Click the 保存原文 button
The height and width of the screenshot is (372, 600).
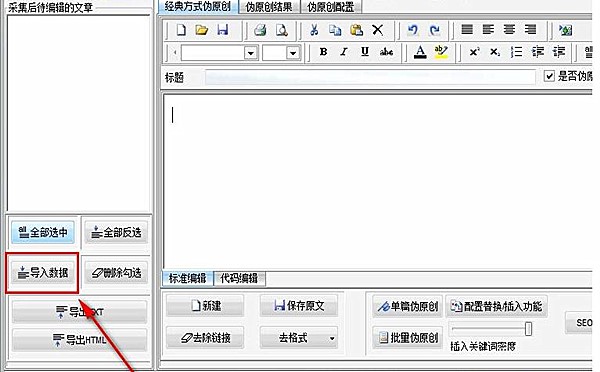point(299,305)
